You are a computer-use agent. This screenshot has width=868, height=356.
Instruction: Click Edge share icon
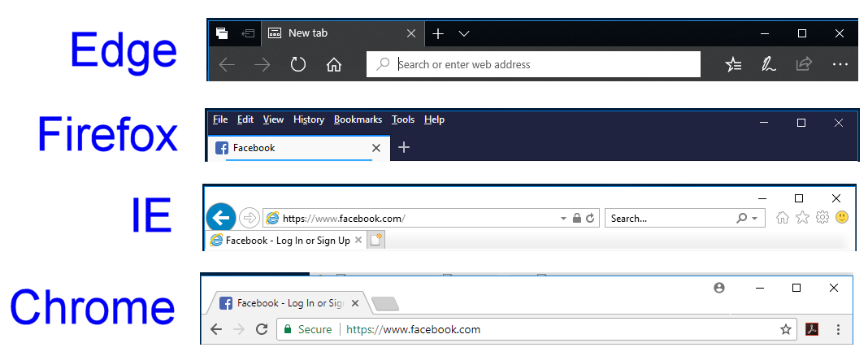[804, 64]
